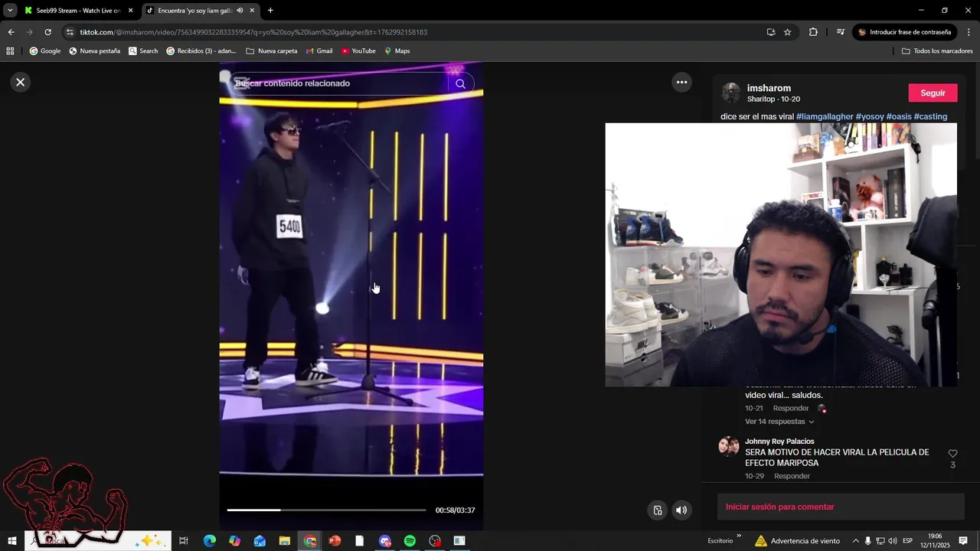Open Google Chrome on taskbar
This screenshot has height=551, width=980.
309,541
